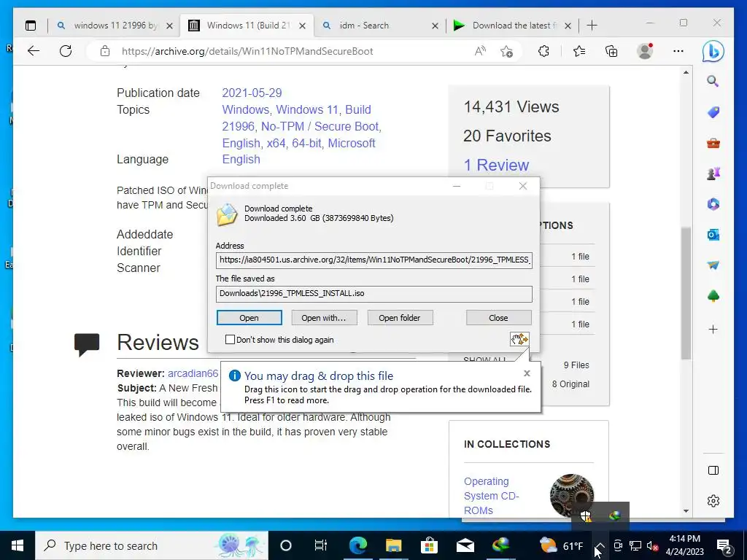Open the weather 61°F taskbar widget
Screen dimensions: 747x560
(562, 545)
